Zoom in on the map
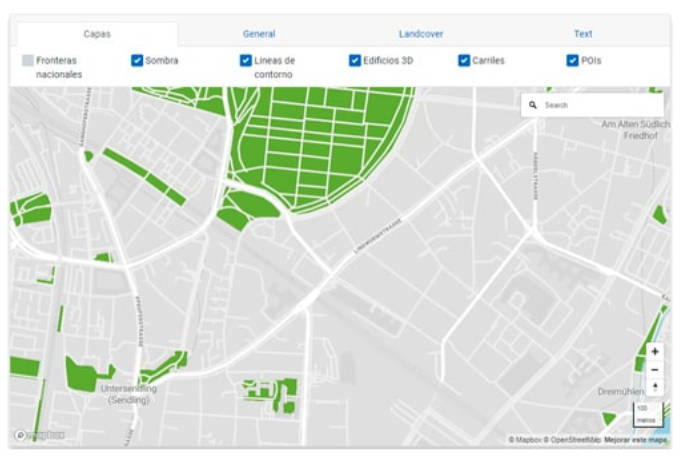680x466 pixels. tap(654, 352)
